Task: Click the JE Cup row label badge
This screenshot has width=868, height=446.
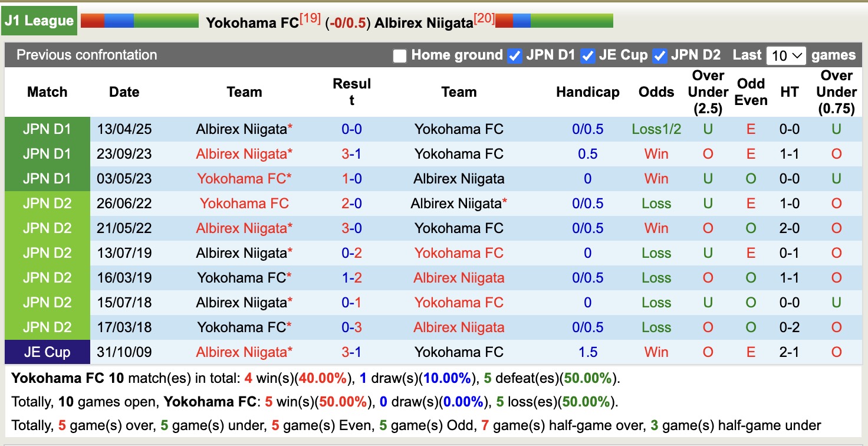Action: point(47,352)
